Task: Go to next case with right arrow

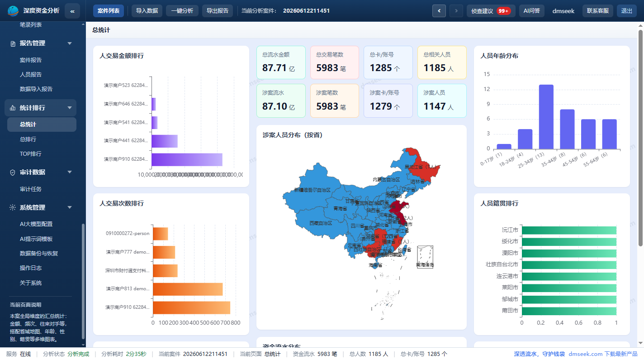Action: [456, 11]
